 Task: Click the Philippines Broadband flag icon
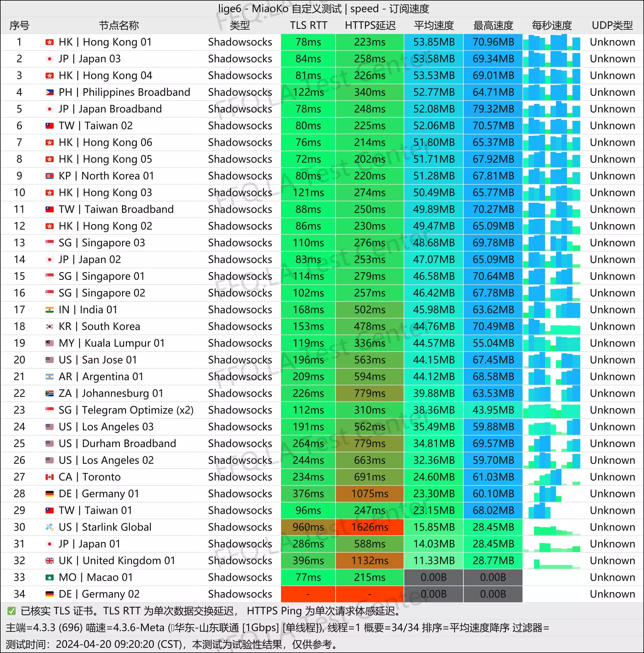coord(49,92)
